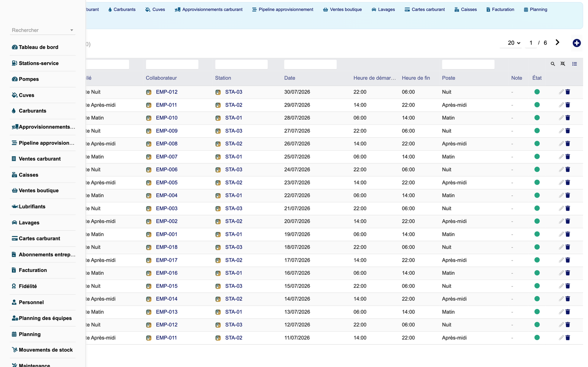Sort by État column header

point(537,78)
